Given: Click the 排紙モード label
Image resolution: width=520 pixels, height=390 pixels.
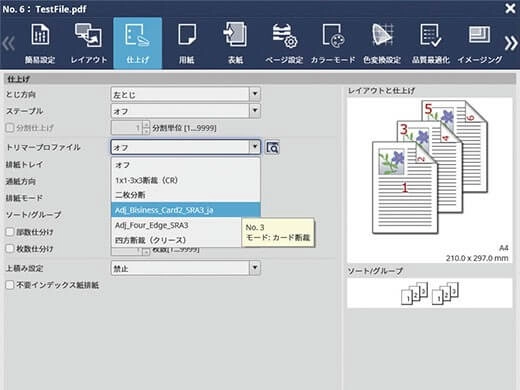Looking at the screenshot, I should pyautogui.click(x=24, y=198).
